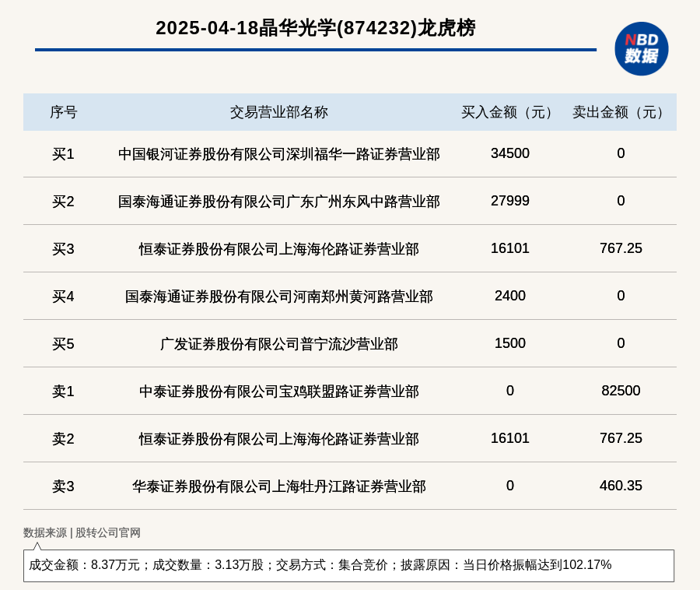This screenshot has width=700, height=590.
Task: Click 767.25 in the 买3 row
Action: click(621, 248)
